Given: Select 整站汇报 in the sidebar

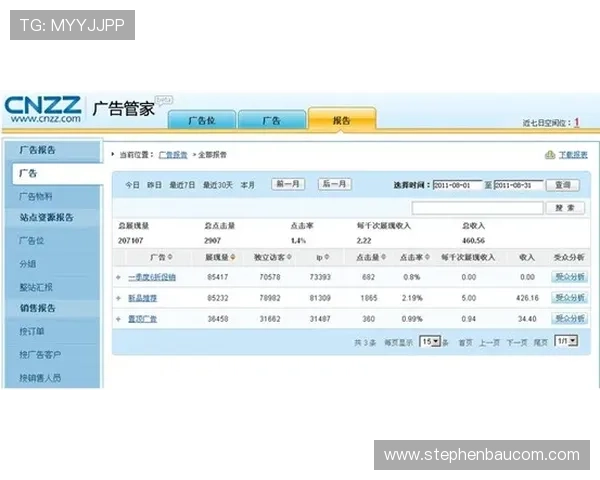Looking at the screenshot, I should tap(36, 287).
